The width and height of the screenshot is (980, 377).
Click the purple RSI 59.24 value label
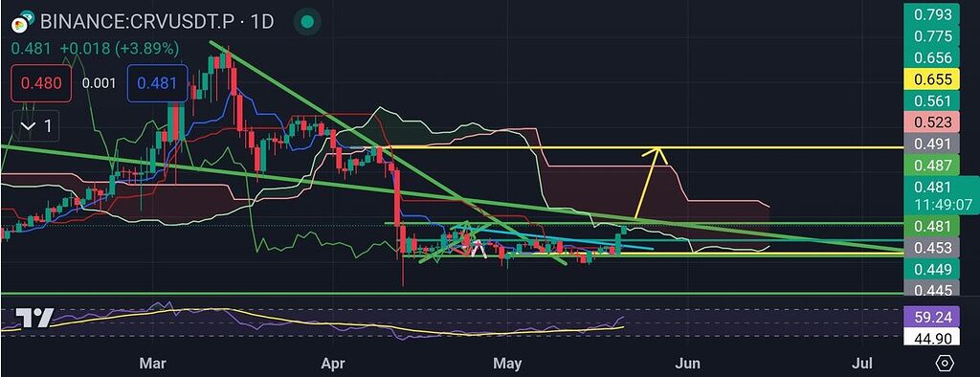tap(932, 318)
